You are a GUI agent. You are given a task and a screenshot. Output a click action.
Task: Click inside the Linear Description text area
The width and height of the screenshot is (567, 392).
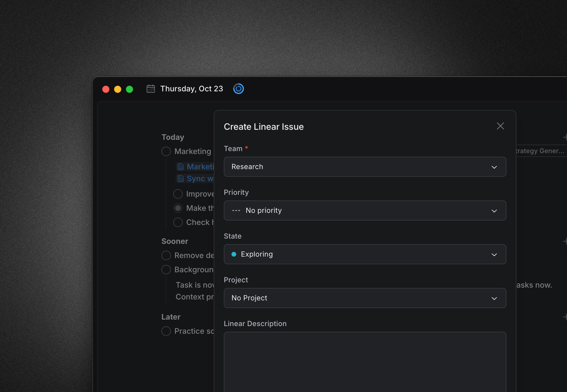click(x=365, y=361)
